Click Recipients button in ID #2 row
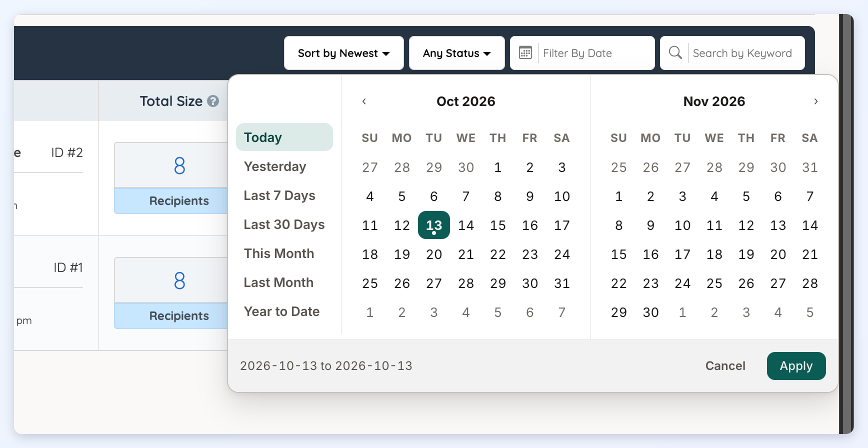 coord(171,201)
